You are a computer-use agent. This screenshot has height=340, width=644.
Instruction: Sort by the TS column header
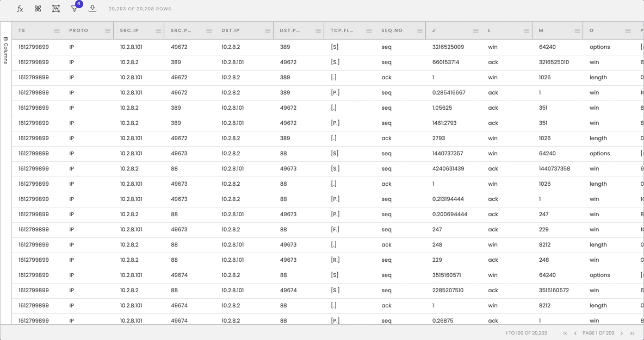coord(22,31)
